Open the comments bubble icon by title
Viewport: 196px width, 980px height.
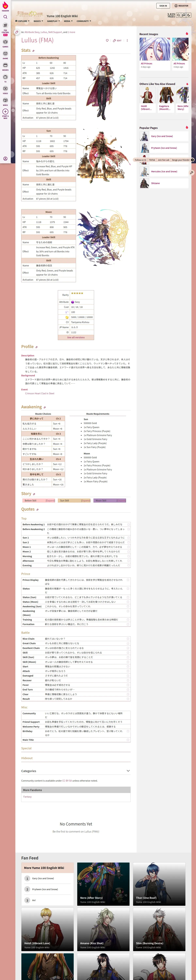click(107, 40)
